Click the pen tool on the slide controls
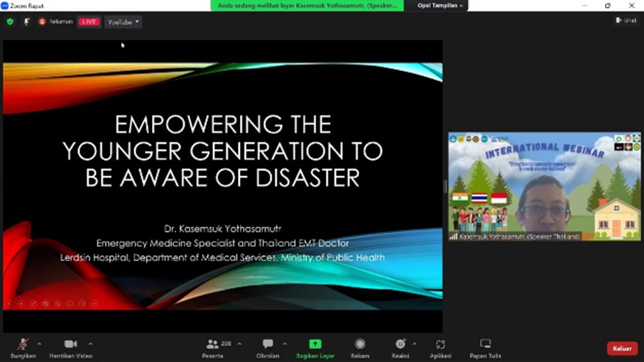 pos(33,304)
